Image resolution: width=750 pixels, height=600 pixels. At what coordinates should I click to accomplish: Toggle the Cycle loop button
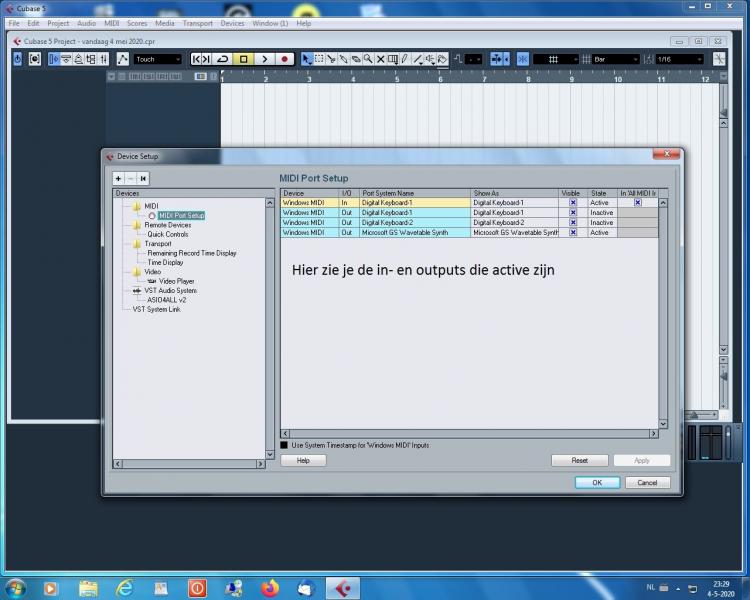222,59
